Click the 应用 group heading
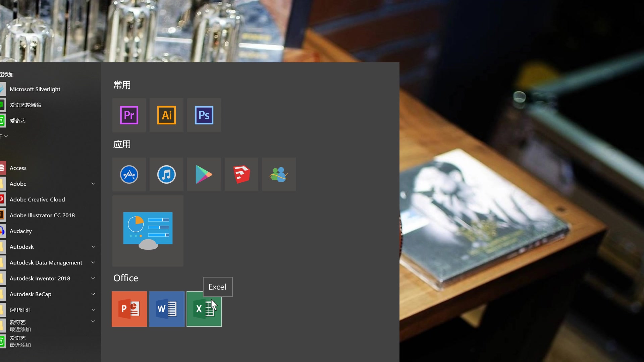644x362 pixels. click(122, 144)
